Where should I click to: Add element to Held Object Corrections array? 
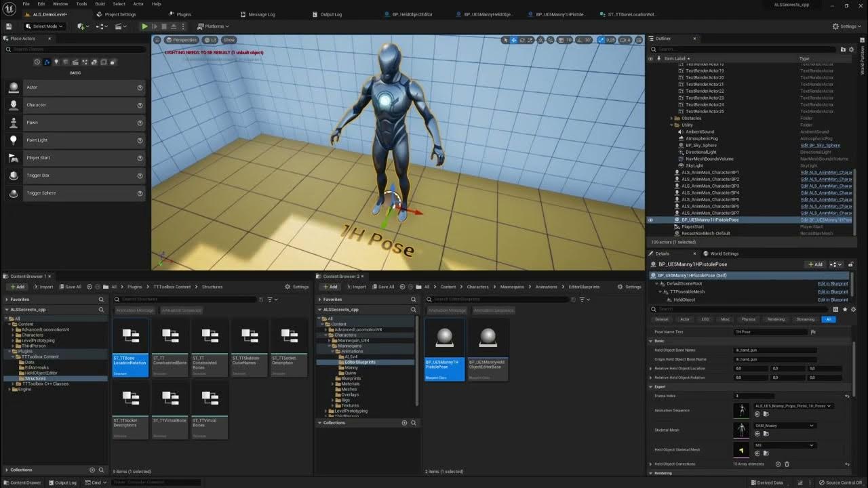[x=778, y=464]
